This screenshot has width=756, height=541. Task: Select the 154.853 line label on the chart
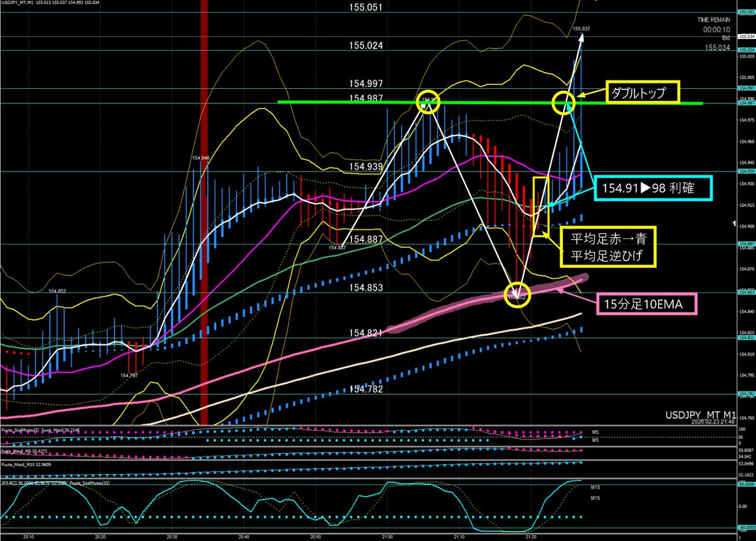365,288
